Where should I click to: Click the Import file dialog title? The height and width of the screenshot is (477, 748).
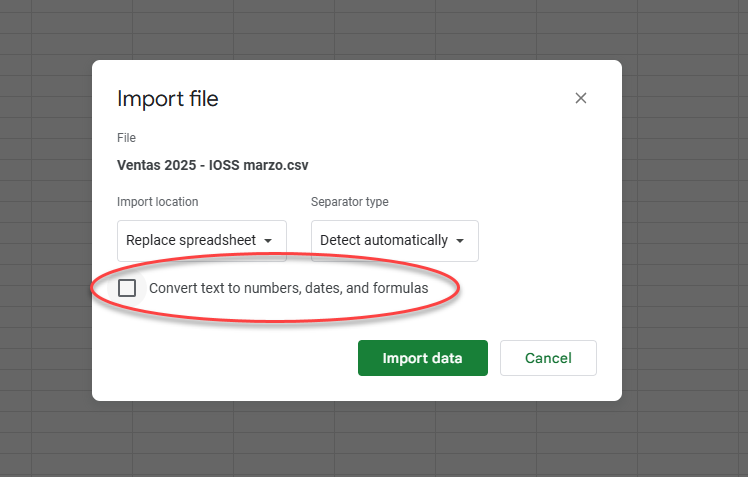(x=168, y=98)
